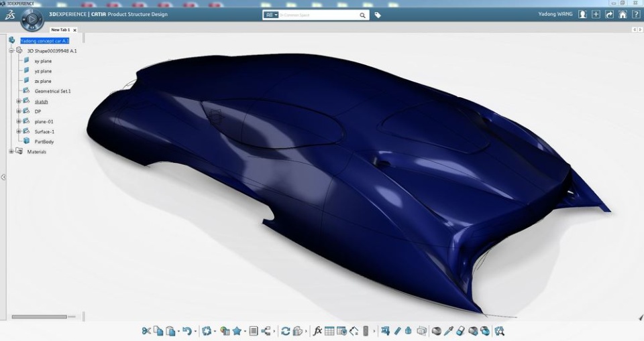Expand the plane-01 tree node

click(19, 121)
